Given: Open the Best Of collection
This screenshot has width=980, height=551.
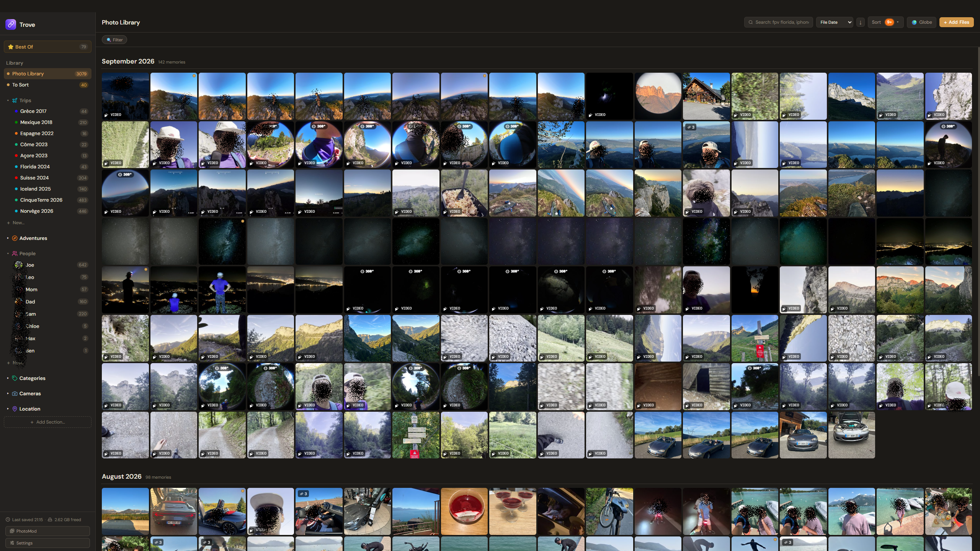Looking at the screenshot, I should tap(47, 47).
